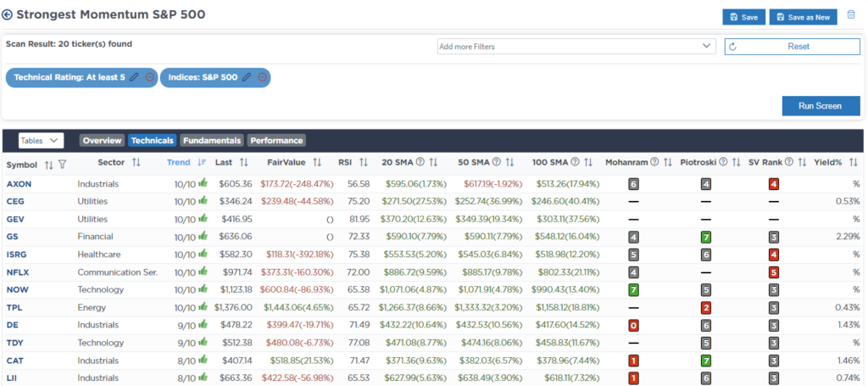Sort by the SV Rank column
Screen dimensions: 868x386
802,162
